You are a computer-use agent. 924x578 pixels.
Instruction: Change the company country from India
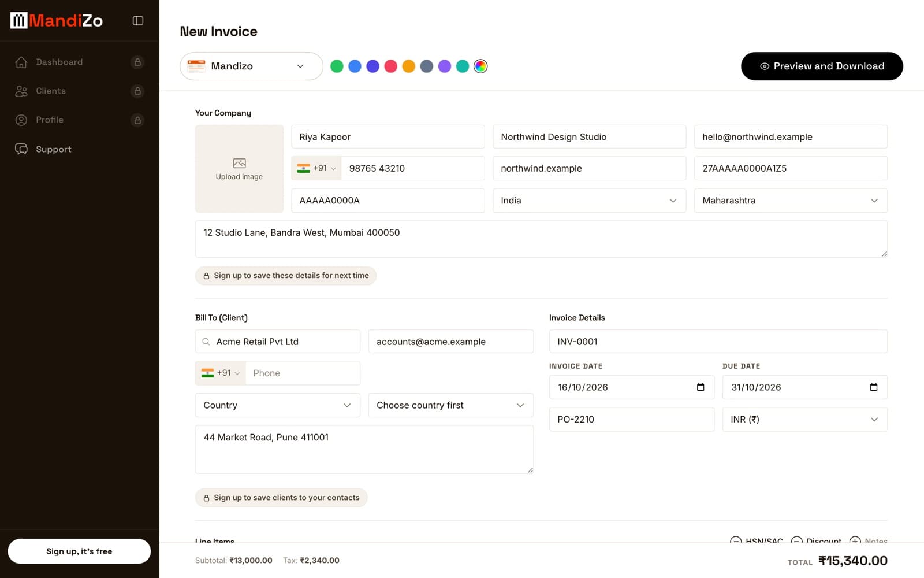(589, 201)
